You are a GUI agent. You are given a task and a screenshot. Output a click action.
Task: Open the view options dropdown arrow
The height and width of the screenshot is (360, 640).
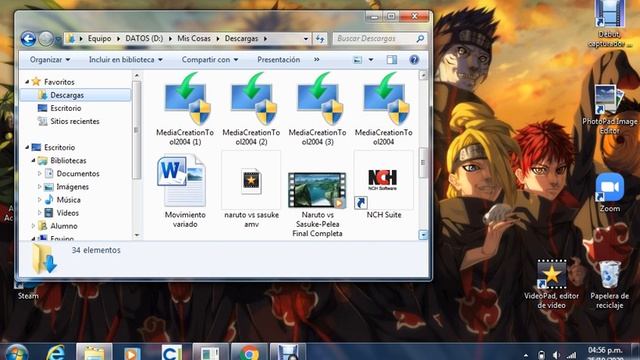[371, 60]
